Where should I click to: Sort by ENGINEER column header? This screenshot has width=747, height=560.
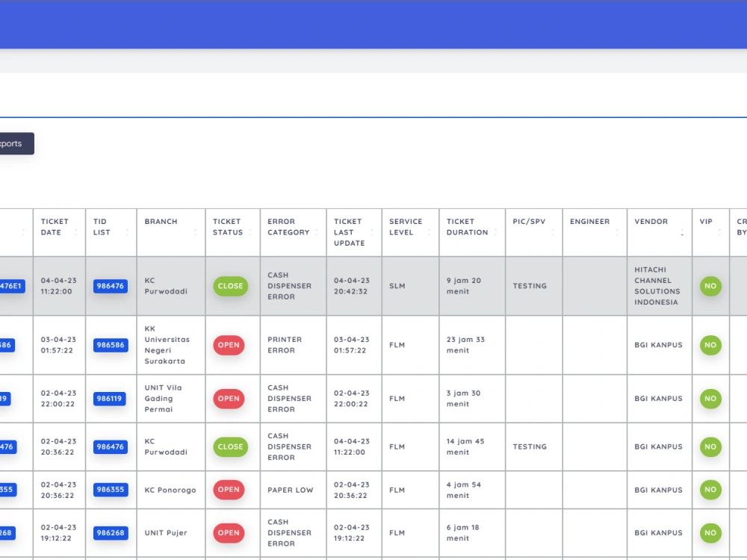click(x=595, y=232)
